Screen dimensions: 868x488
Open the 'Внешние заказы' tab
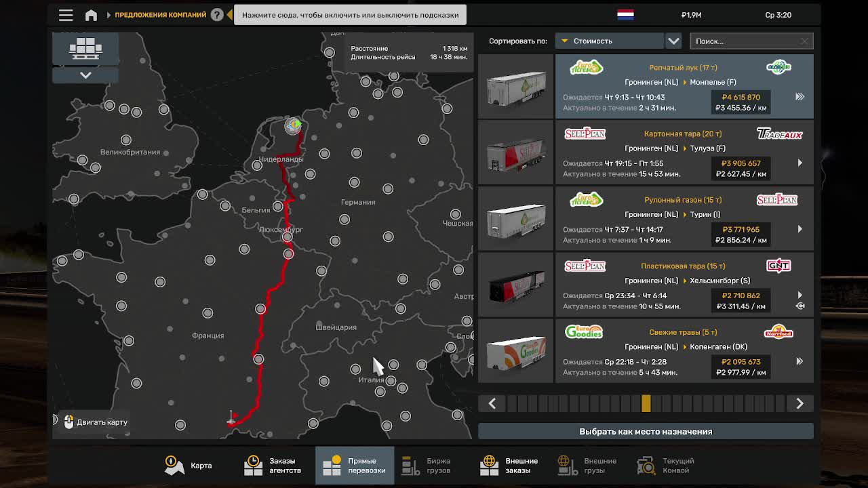pyautogui.click(x=509, y=466)
